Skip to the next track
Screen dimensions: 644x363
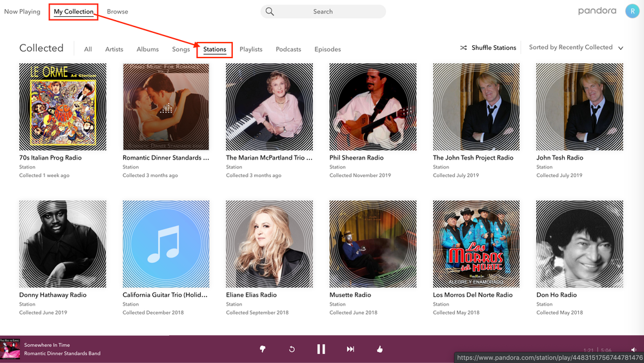(350, 349)
